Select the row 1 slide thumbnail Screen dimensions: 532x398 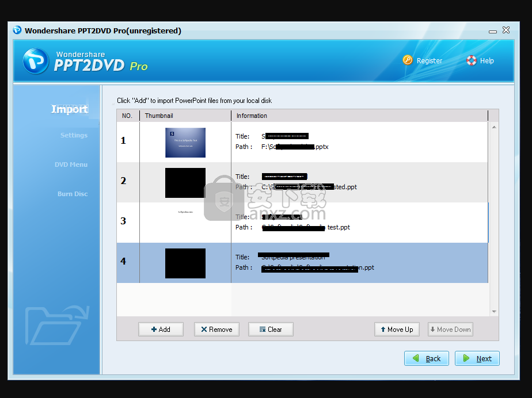coord(185,143)
